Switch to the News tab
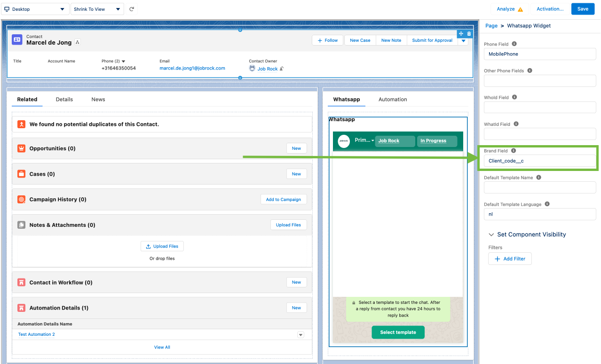Viewport: 601px width, 364px height. point(98,100)
